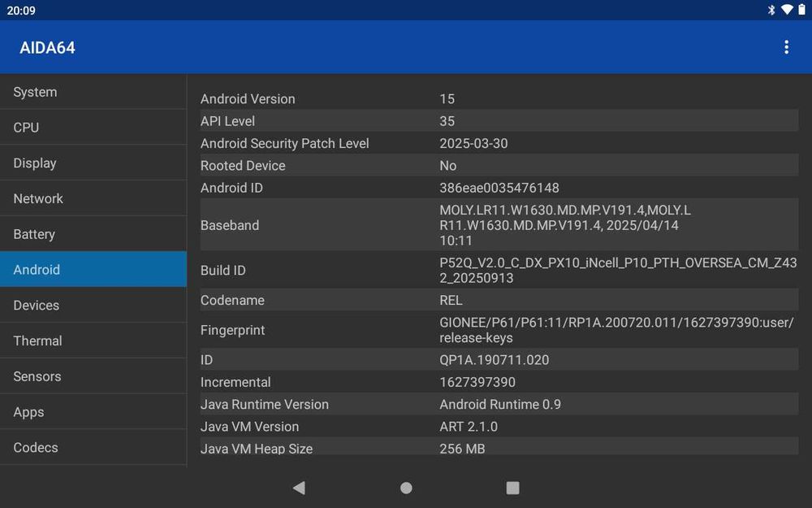This screenshot has width=812, height=508.
Task: Tap the Android back navigation button
Action: pos(299,488)
